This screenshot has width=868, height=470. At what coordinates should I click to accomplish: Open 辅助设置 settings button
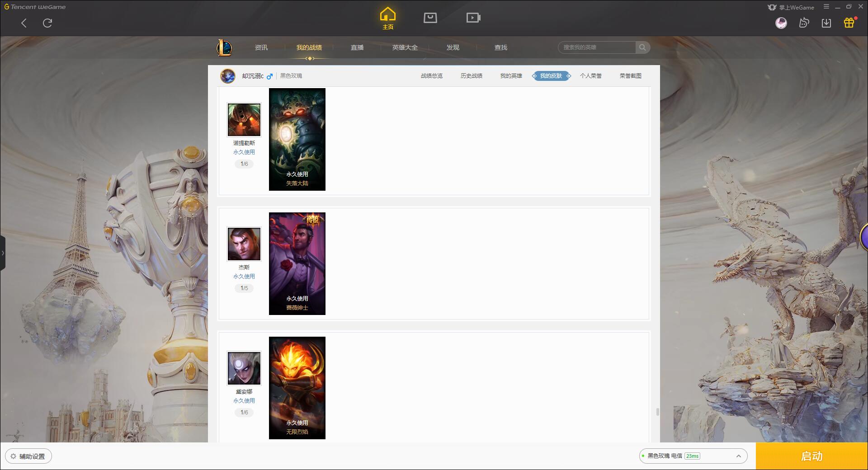click(28, 456)
